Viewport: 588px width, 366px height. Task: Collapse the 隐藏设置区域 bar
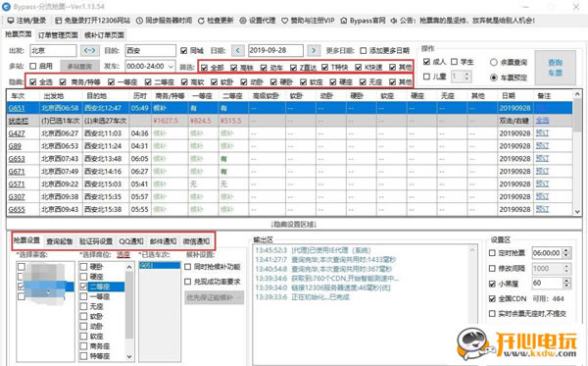click(x=294, y=224)
